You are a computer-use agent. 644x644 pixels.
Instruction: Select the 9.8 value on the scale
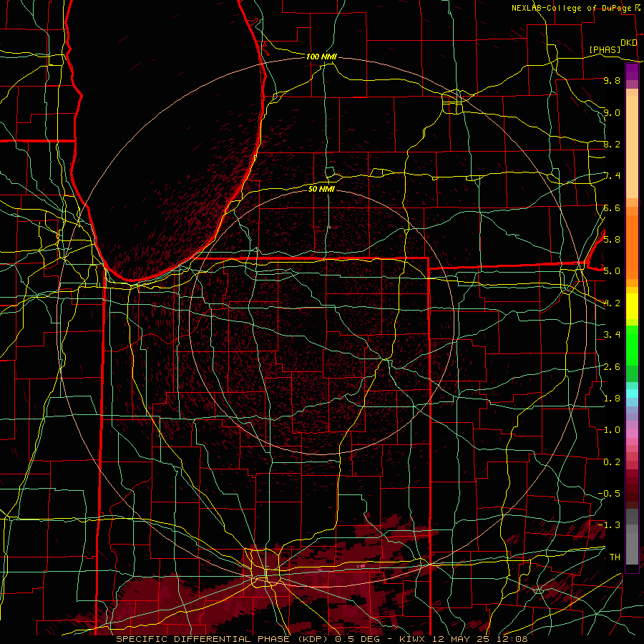(612, 80)
